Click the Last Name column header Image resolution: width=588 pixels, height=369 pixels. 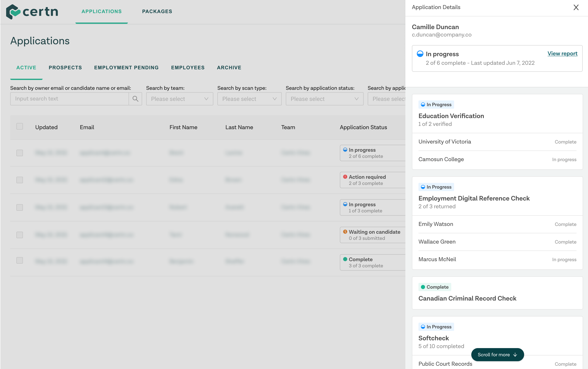[239, 127]
